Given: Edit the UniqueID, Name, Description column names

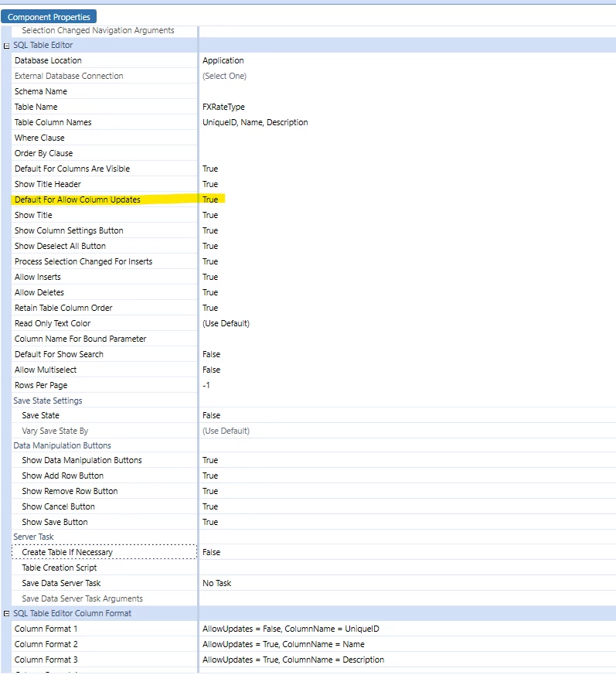Looking at the screenshot, I should tap(255, 123).
